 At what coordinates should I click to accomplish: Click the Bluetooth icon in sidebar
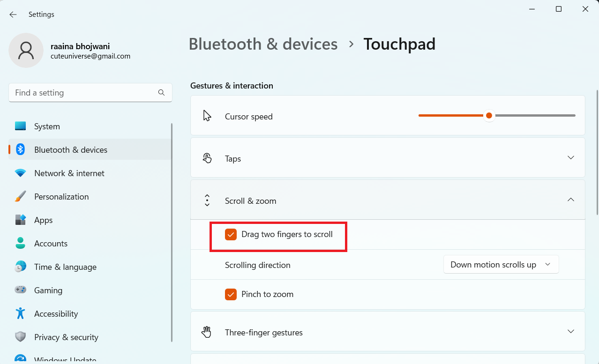[20, 149]
